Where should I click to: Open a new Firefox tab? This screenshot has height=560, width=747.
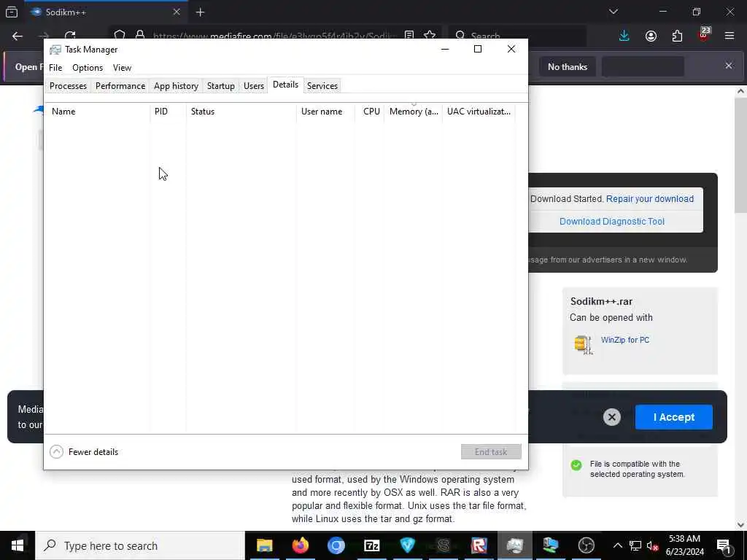click(200, 12)
